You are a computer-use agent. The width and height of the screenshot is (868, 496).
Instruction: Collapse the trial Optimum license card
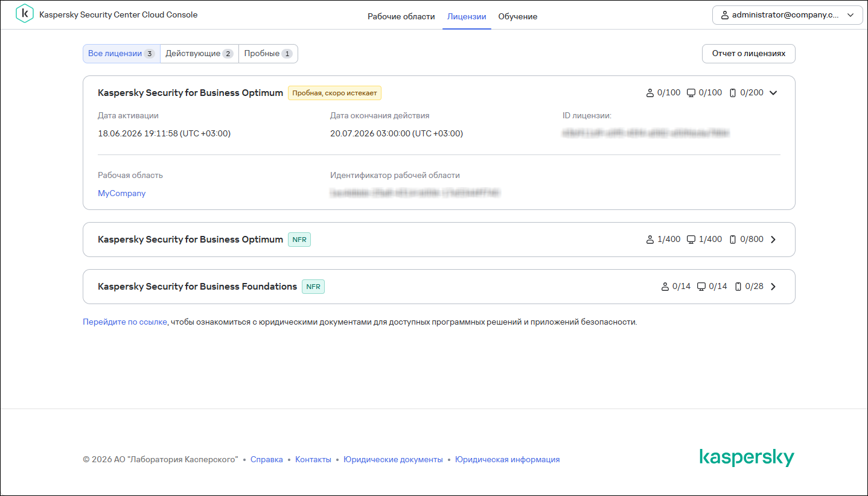[773, 93]
